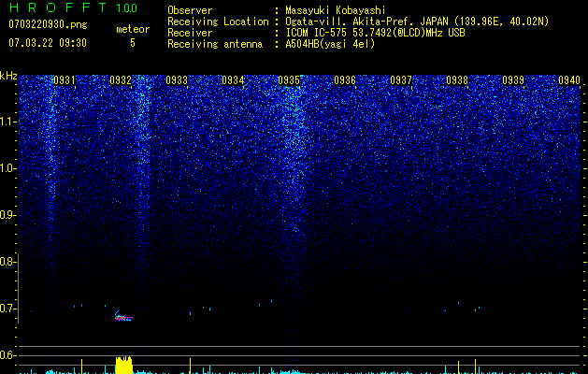The image size is (588, 374).
Task: Click the 0938 time marker
Action: point(457,80)
